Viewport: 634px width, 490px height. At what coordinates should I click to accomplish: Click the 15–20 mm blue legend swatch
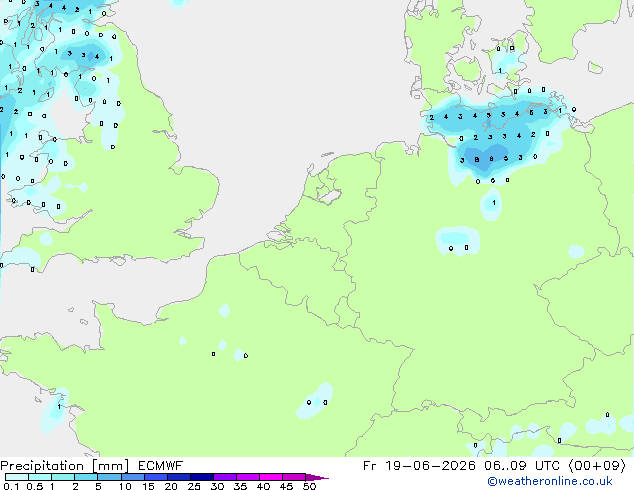(x=155, y=477)
